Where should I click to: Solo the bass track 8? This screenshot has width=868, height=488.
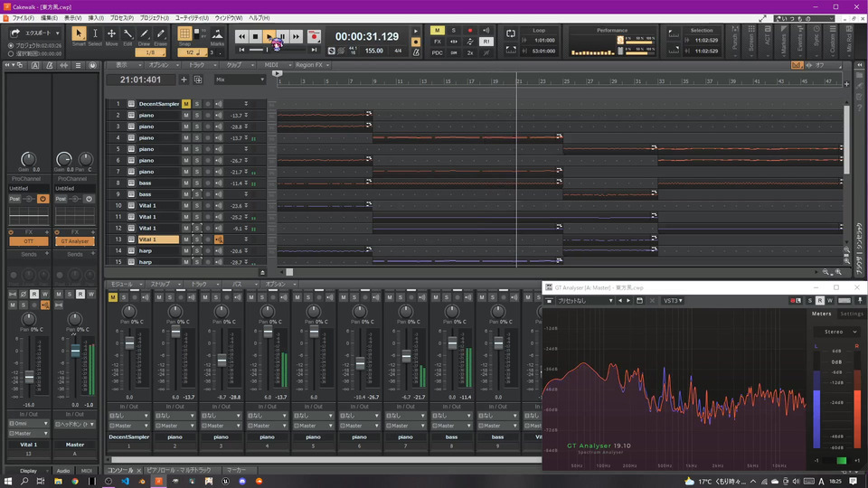click(197, 183)
